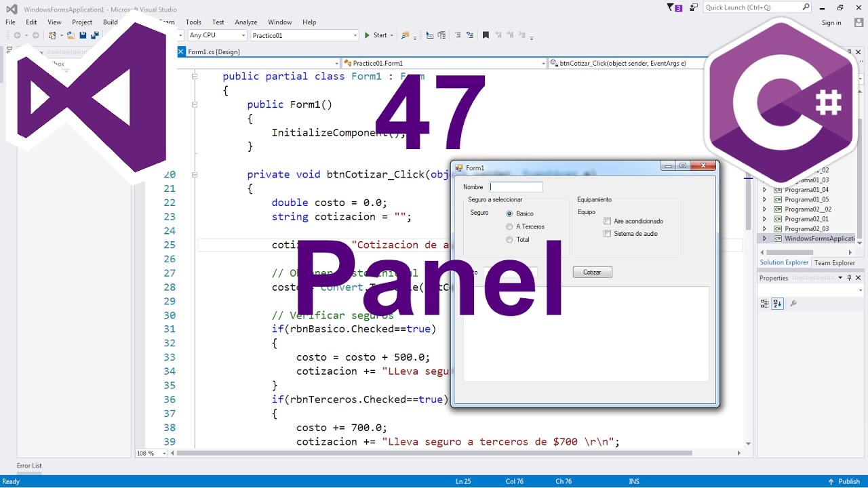Switch to the Solution Explorer tab
This screenshot has height=488, width=868.
point(784,263)
